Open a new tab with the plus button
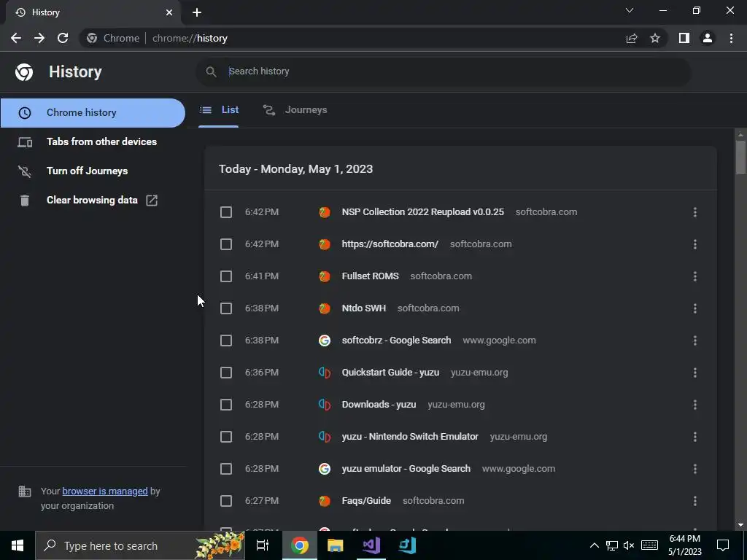The image size is (747, 560). pyautogui.click(x=197, y=12)
